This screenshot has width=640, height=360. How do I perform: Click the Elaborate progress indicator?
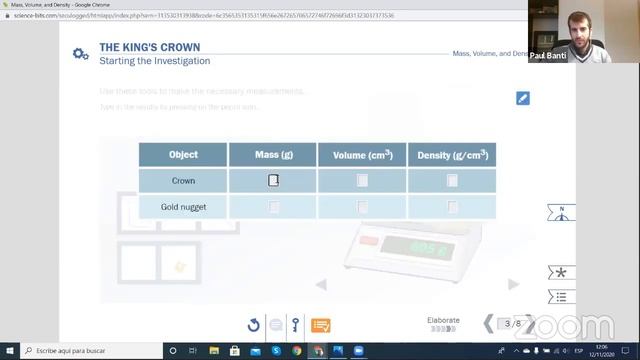[x=443, y=324]
